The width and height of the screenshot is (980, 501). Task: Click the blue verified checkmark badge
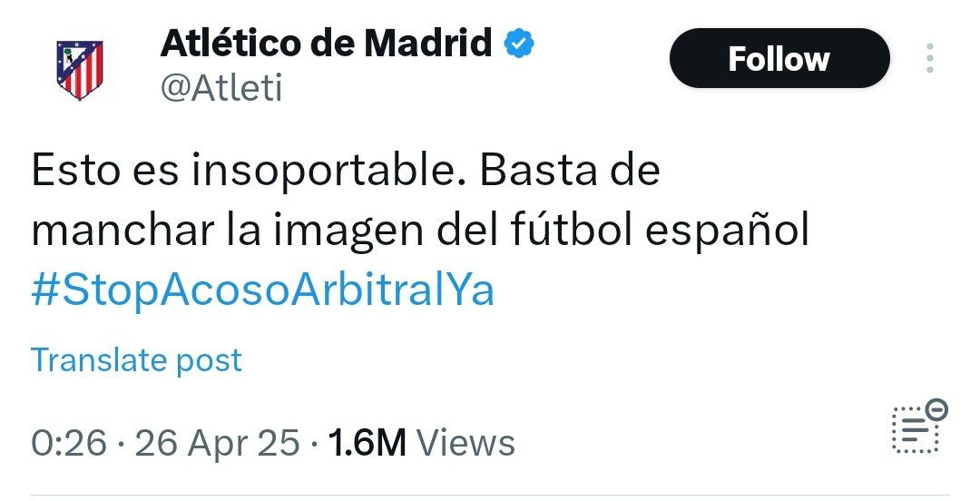(519, 44)
